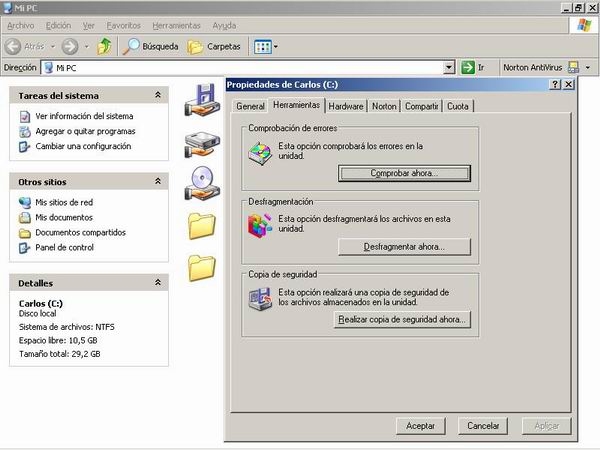Collapse the Tareas del sistema panel
Screen dimensions: 600x450
coord(158,95)
